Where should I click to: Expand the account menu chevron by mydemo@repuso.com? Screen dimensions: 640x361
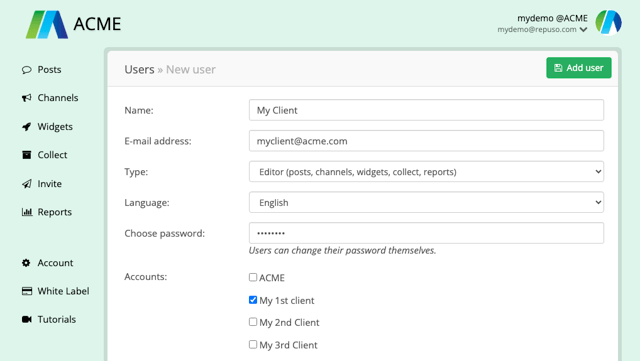coord(583,30)
